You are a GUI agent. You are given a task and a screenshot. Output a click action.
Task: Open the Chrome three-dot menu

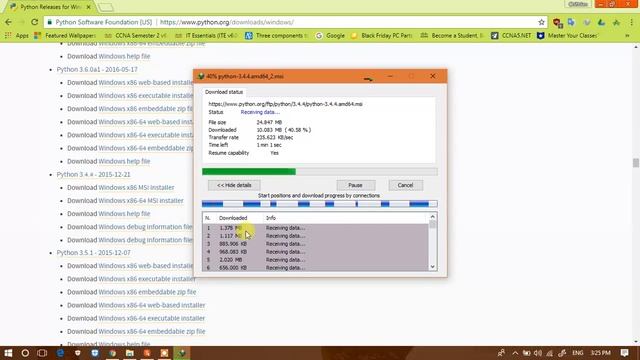pyautogui.click(x=631, y=22)
